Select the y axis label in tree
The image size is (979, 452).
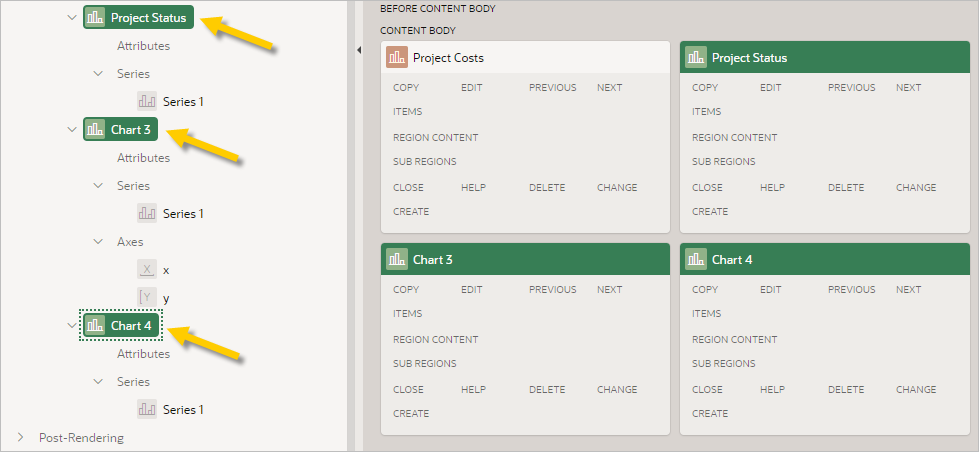point(166,298)
